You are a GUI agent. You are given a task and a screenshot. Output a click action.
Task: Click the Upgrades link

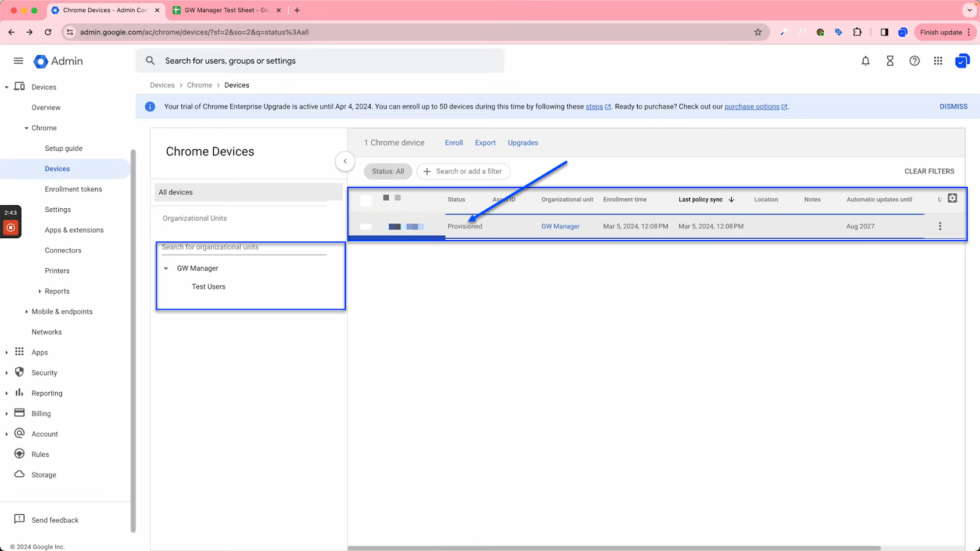tap(523, 143)
